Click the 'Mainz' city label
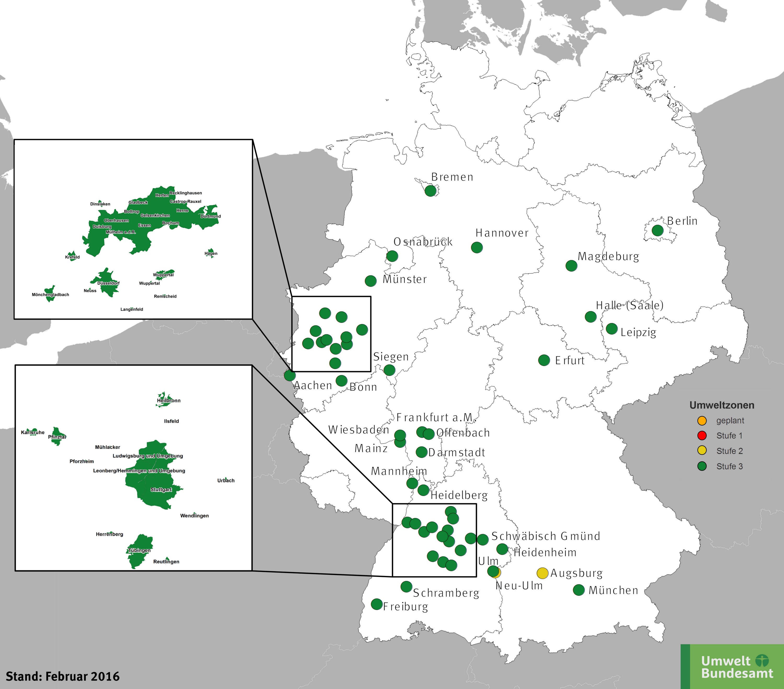The height and width of the screenshot is (689, 784). (371, 448)
